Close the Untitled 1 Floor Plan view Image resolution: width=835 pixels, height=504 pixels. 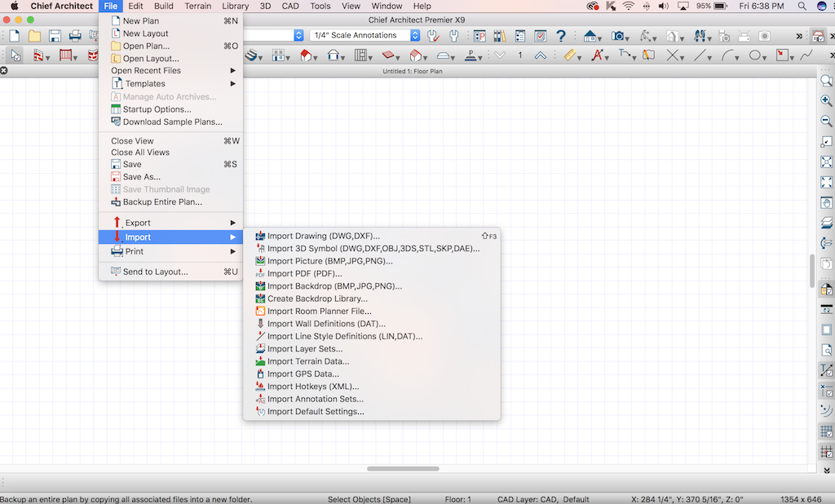click(4, 70)
